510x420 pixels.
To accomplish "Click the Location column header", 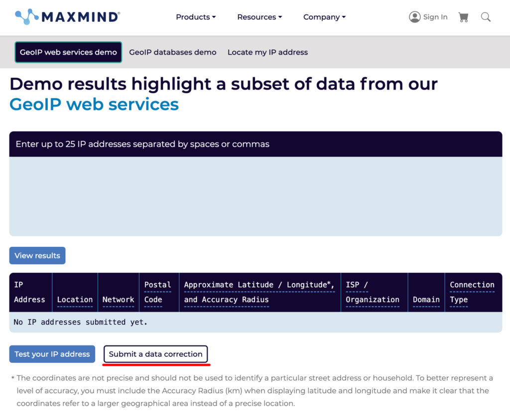I will tap(75, 300).
